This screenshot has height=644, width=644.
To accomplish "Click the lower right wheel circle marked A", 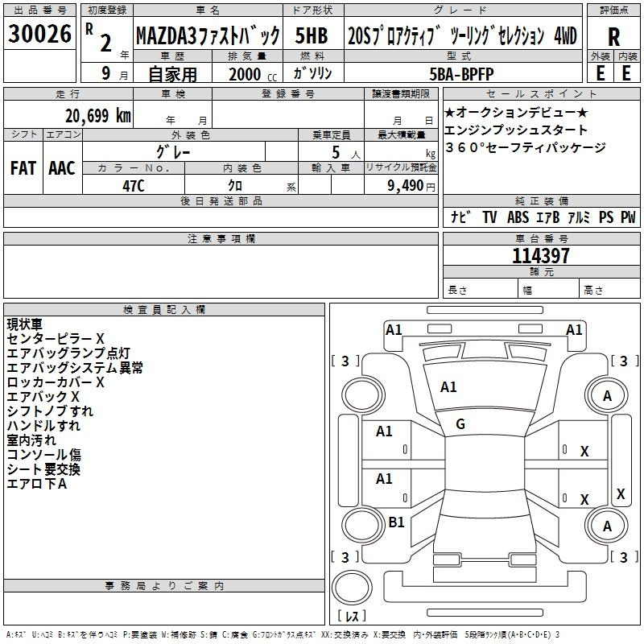I will pos(607,526).
